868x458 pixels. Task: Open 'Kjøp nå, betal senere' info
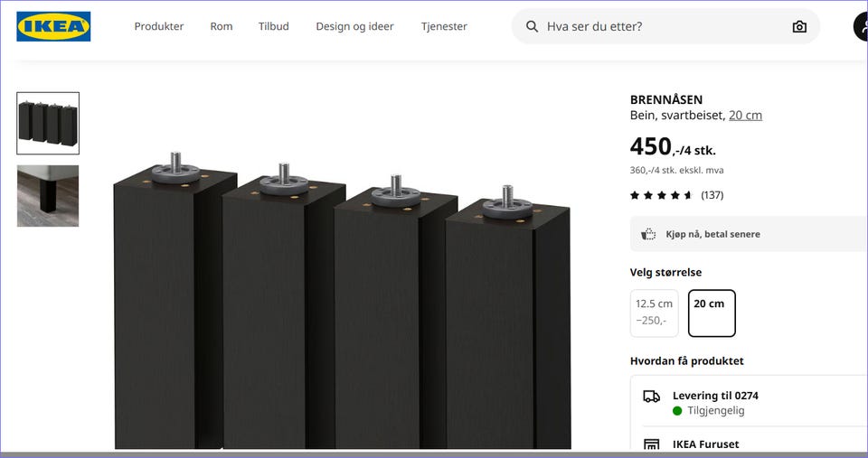[749, 234]
